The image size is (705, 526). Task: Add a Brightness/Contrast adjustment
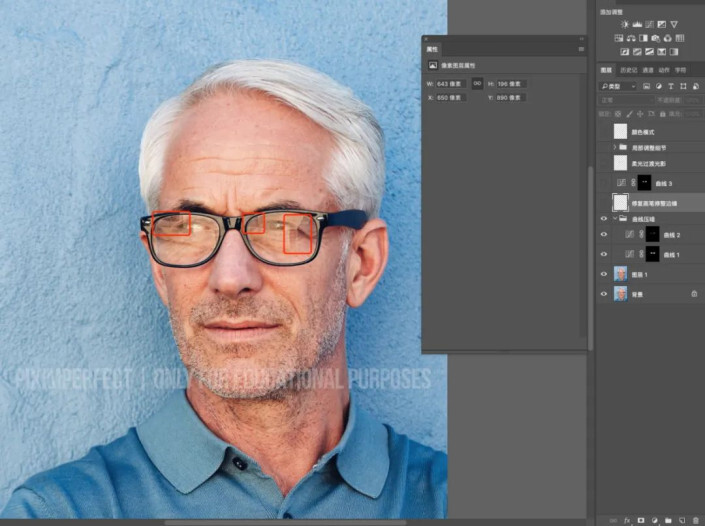pyautogui.click(x=625, y=24)
